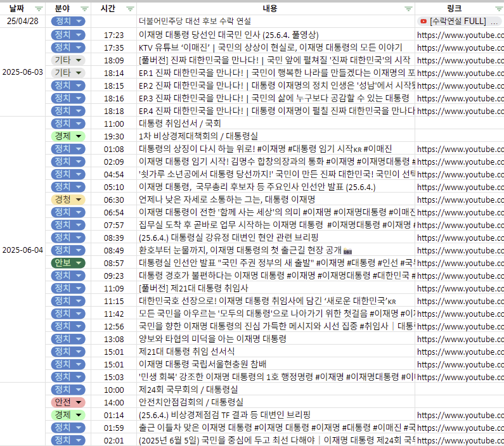Open the 경제 dropdown in the 19:30 row
The image size is (504, 446).
(x=79, y=136)
